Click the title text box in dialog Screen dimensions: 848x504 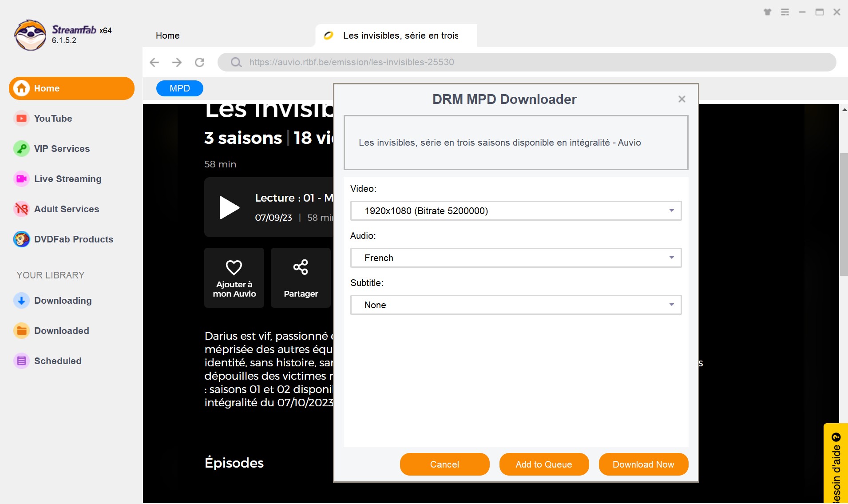point(516,143)
